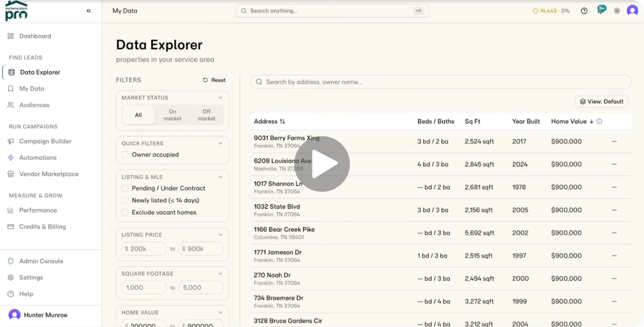This screenshot has height=327, width=644.
Task: Open row menu for 1032 State Blvd
Action: 614,210
